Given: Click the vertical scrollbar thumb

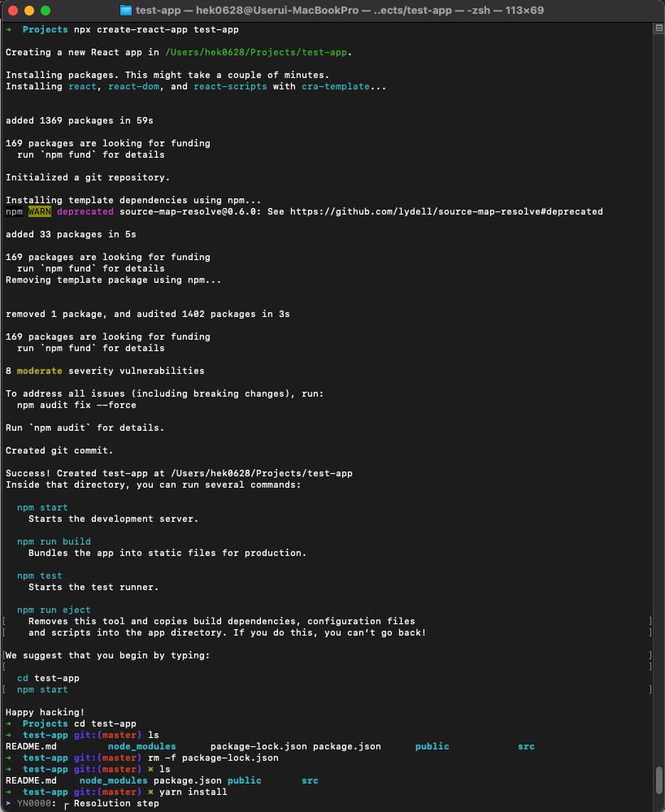Looking at the screenshot, I should click(658, 779).
